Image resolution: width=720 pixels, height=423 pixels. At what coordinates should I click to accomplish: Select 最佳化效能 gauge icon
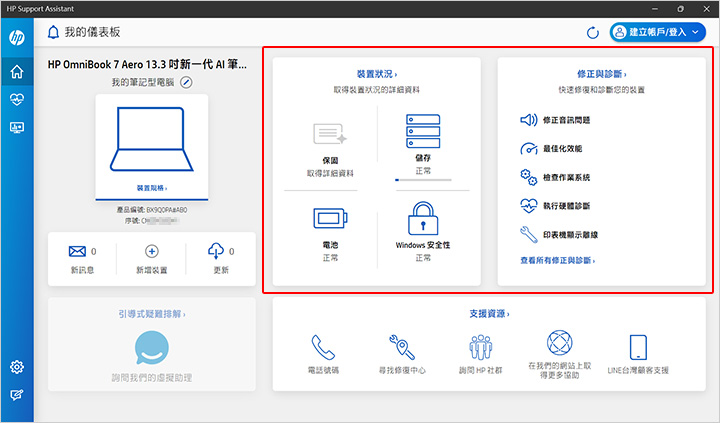pyautogui.click(x=529, y=148)
